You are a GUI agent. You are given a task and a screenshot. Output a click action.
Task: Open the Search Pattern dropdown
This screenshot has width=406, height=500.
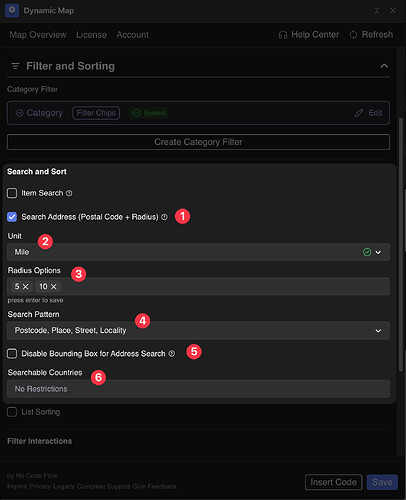[x=198, y=330]
